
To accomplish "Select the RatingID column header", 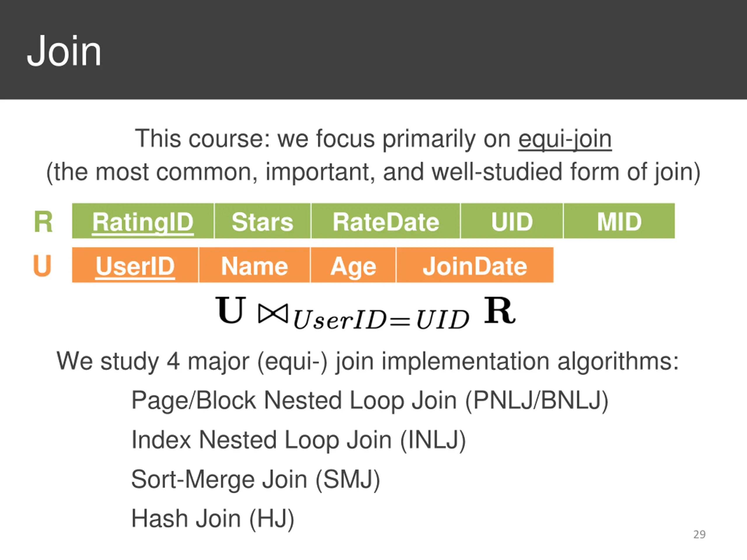I will tap(143, 221).
